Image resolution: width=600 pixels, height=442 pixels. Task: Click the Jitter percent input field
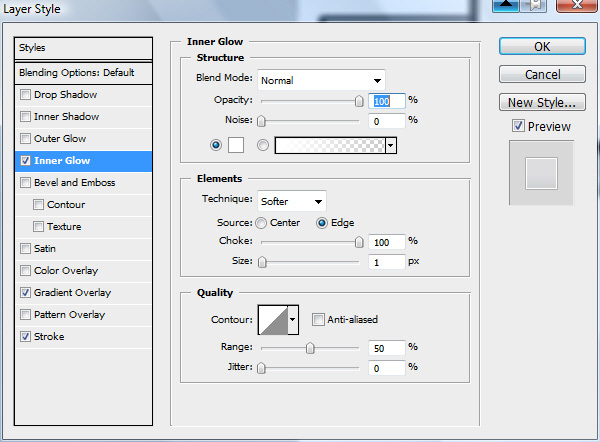386,368
